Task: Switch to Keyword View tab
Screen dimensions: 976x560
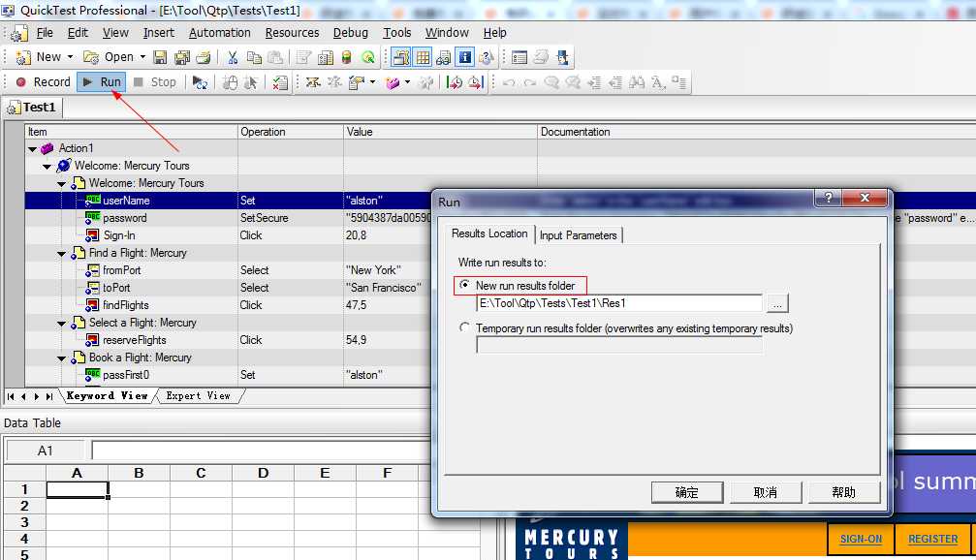Action: [x=107, y=395]
